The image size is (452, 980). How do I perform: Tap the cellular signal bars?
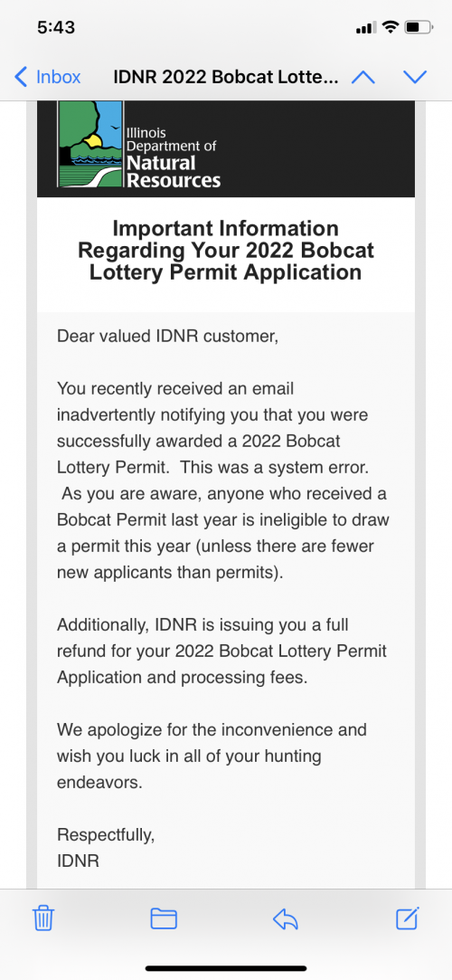coord(366,27)
